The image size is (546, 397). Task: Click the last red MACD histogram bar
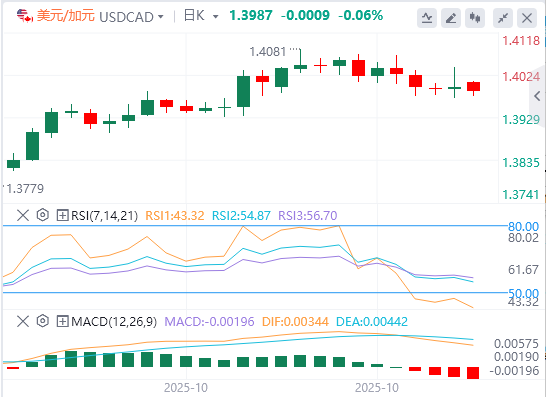[x=473, y=373]
